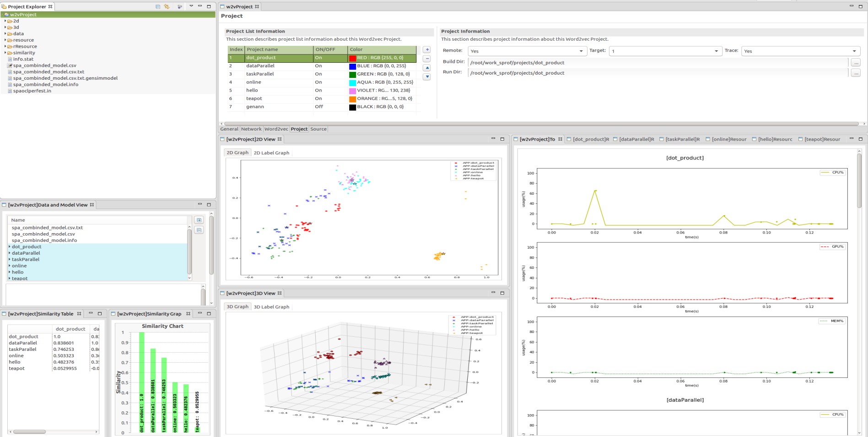
Task: Add a project with the plus button
Action: pos(427,49)
